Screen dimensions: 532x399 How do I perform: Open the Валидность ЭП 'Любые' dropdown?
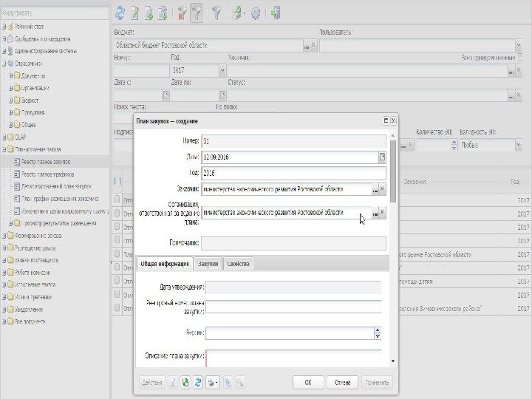(519, 146)
